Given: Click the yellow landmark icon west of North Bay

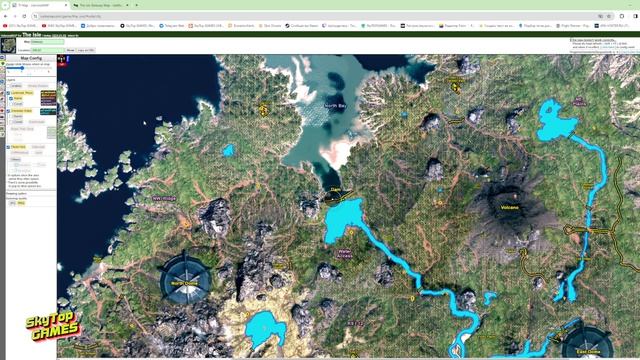Looking at the screenshot, I should (264, 109).
